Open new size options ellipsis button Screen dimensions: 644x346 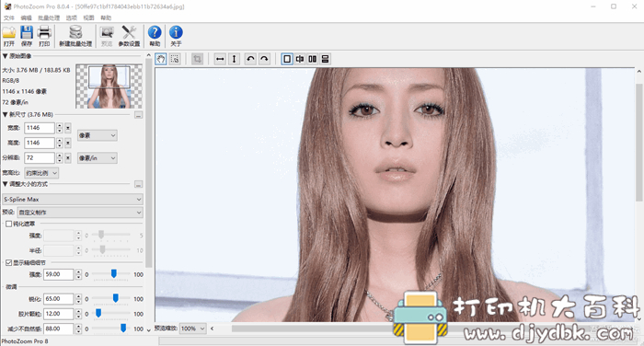click(138, 115)
